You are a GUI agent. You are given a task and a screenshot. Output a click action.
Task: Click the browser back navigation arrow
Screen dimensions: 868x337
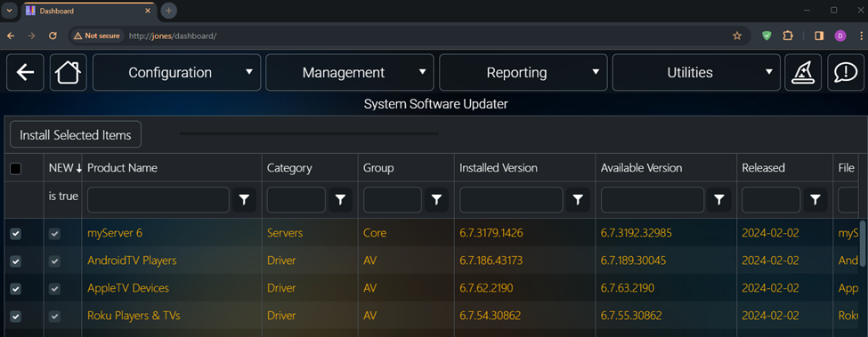(x=11, y=36)
